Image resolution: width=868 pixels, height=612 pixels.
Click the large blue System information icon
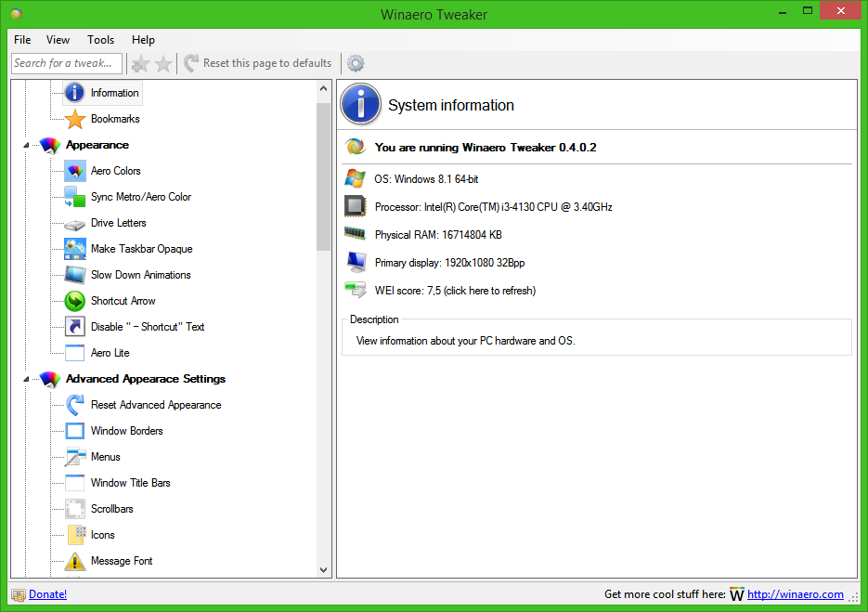(361, 104)
